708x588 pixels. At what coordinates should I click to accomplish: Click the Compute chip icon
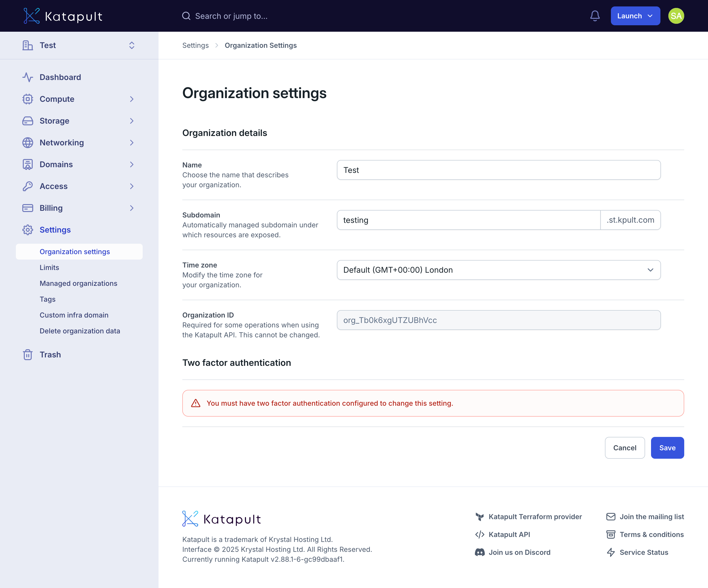click(28, 99)
